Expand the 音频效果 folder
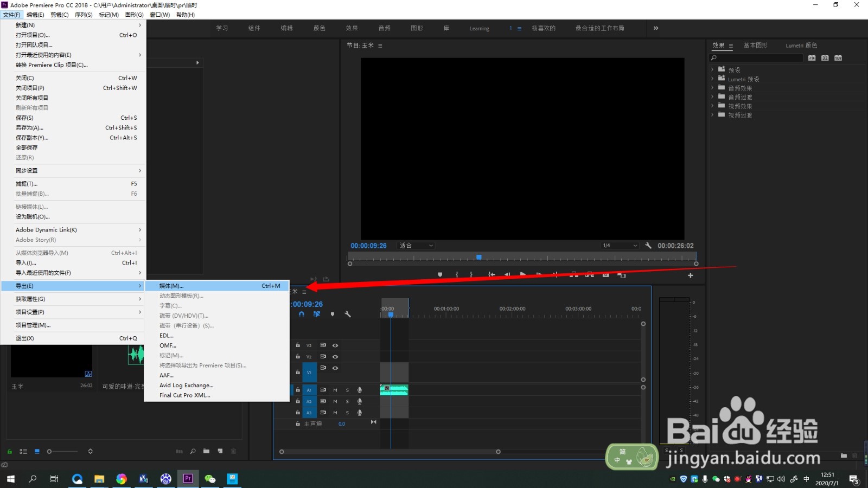This screenshot has width=868, height=488. coord(712,88)
